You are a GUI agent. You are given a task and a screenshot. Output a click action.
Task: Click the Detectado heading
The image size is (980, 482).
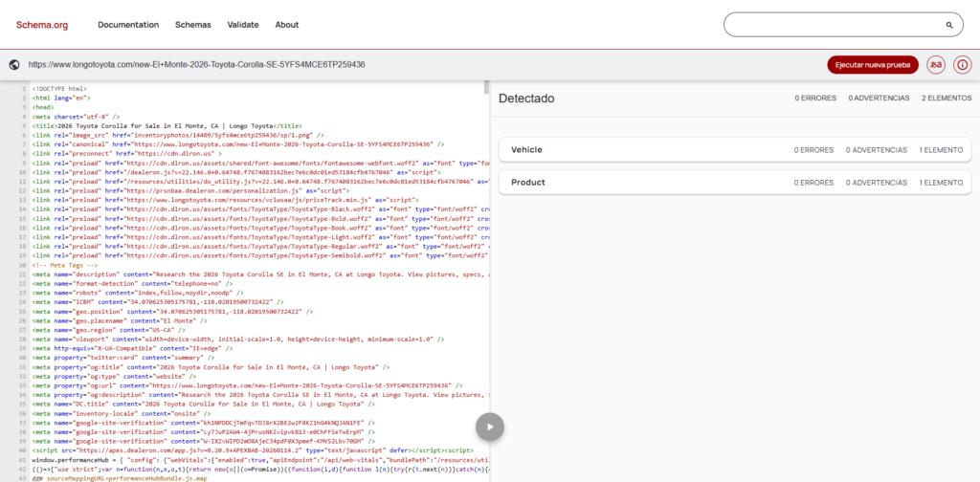click(526, 99)
